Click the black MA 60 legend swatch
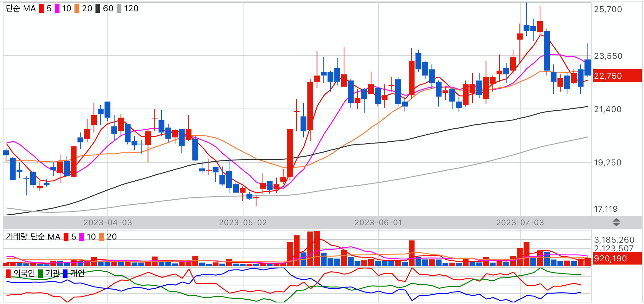Image resolution: width=644 pixels, height=304 pixels. pos(98,9)
